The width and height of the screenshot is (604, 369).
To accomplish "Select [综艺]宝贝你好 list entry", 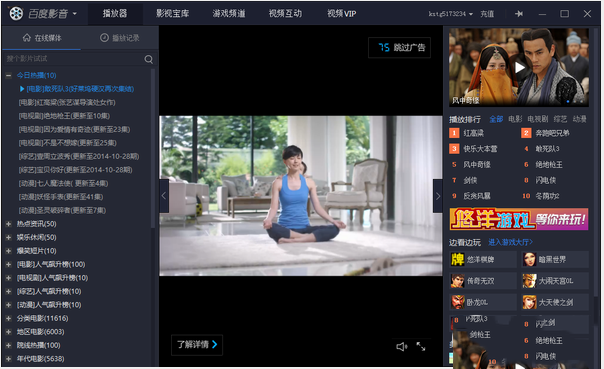I will (x=76, y=170).
